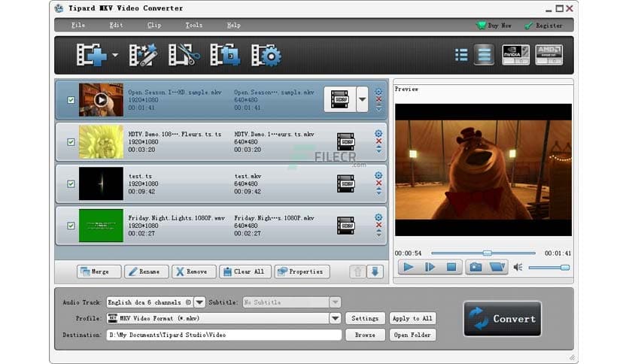Open settings gear for Friday Night Lights row
The height and width of the screenshot is (364, 629).
[x=378, y=217]
